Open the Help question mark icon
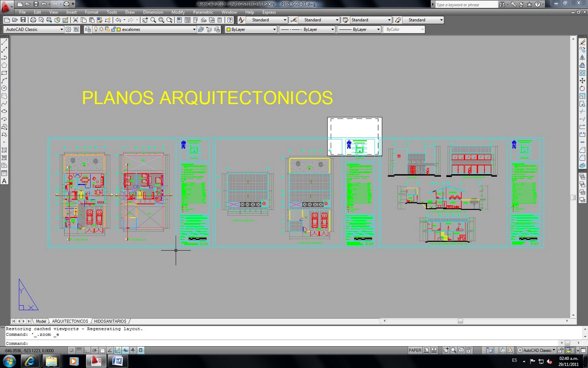The width and height of the screenshot is (588, 368). coord(229,20)
